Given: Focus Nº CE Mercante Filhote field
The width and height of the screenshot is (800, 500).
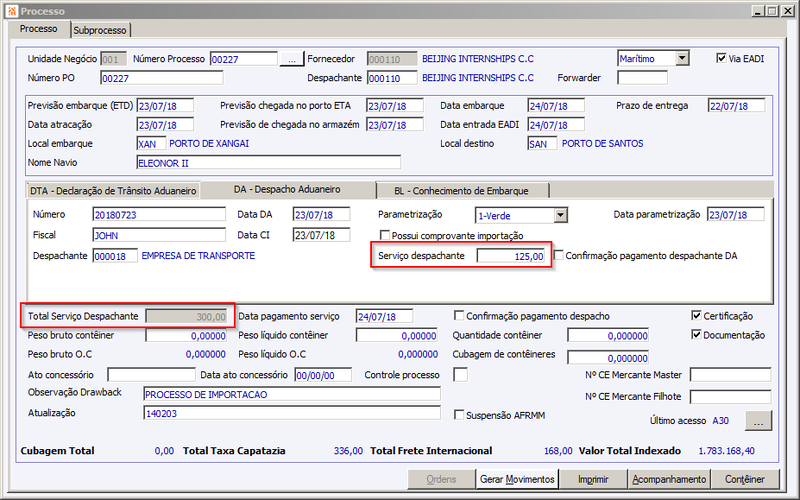Looking at the screenshot, I should click(731, 396).
